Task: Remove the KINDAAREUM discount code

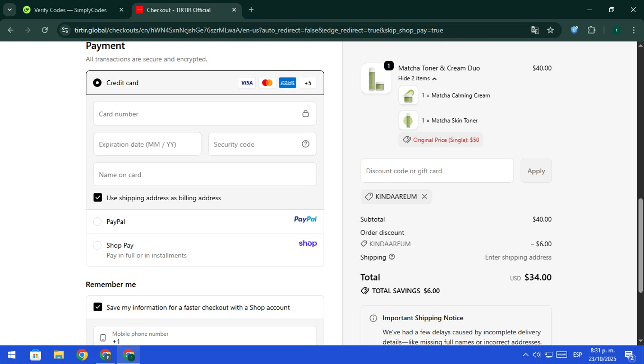Action: click(x=424, y=196)
